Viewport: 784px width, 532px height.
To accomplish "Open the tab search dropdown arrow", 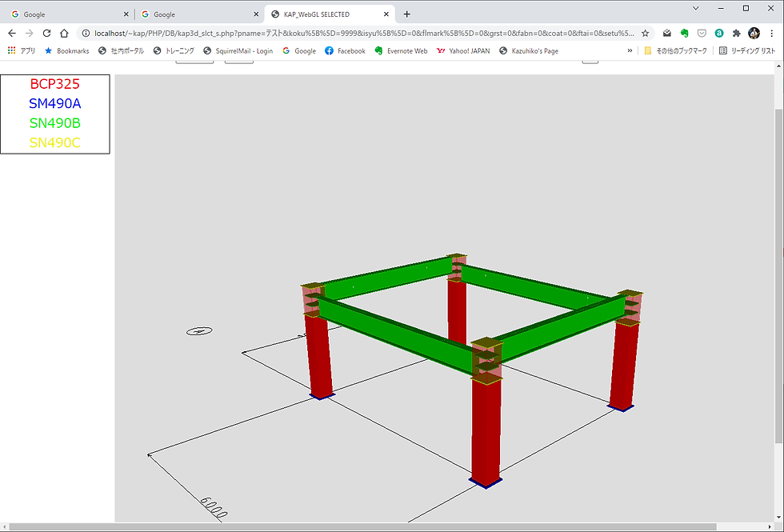I will [x=695, y=8].
